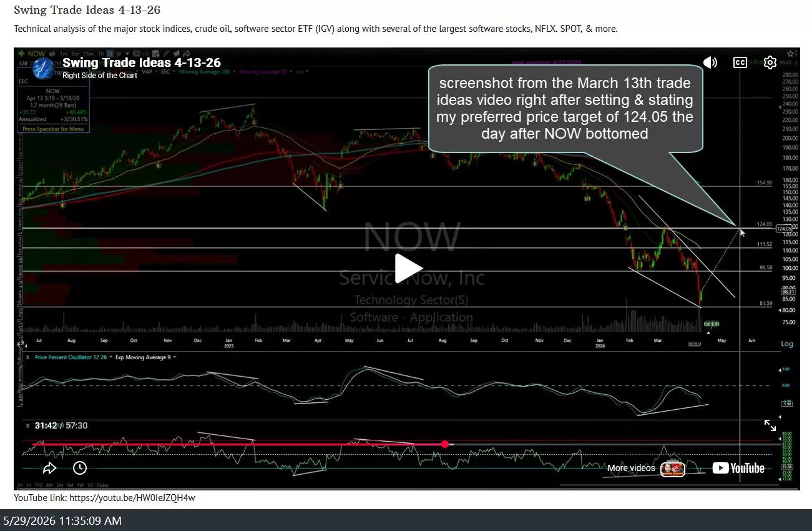Open the video title inside the player

142,62
